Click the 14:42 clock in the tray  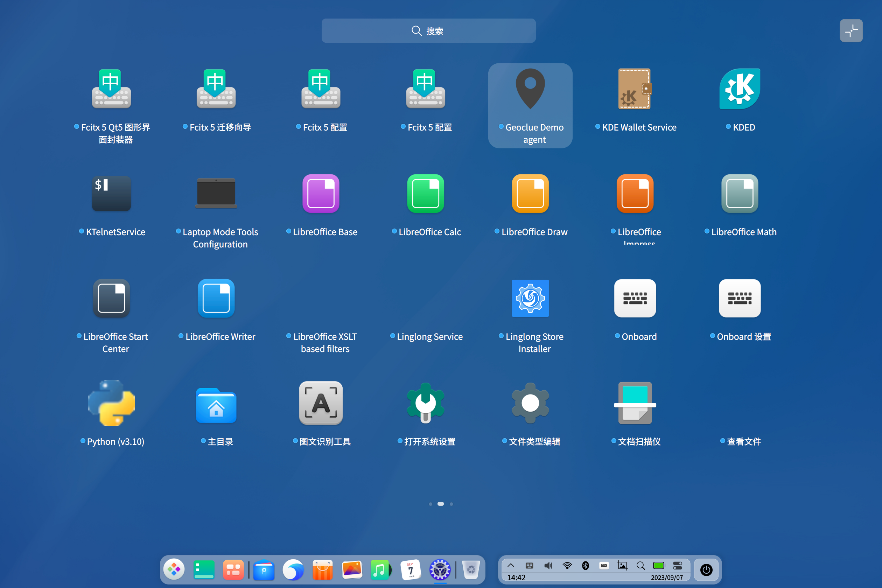(x=516, y=577)
